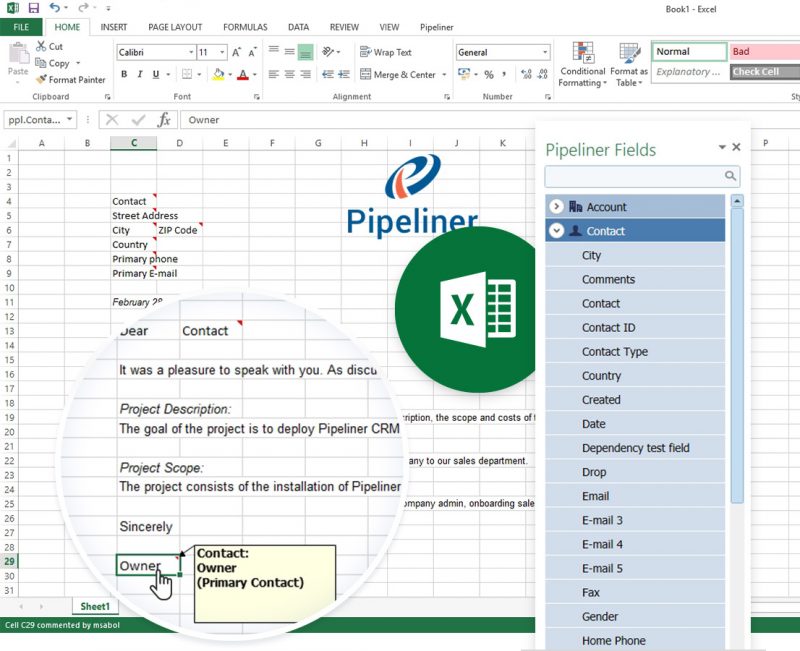
Task: Toggle Wrap Text
Action: pyautogui.click(x=386, y=52)
